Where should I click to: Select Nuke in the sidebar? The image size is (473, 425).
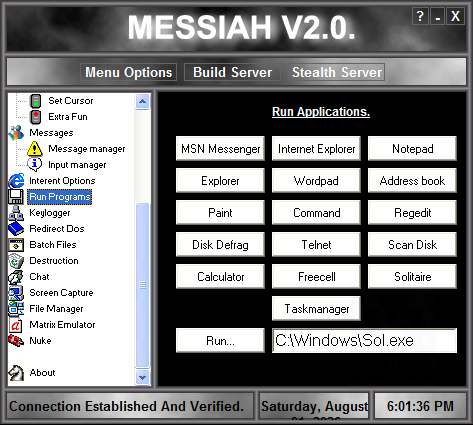point(40,341)
